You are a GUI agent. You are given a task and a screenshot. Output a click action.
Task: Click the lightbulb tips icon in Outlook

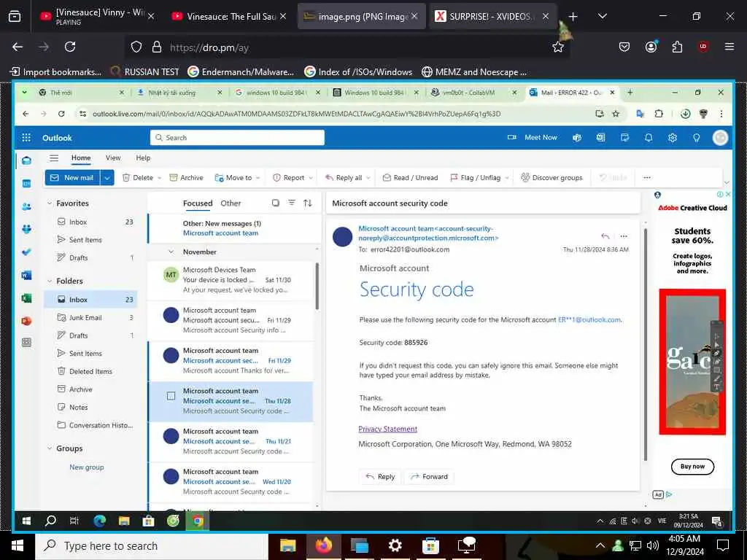(696, 138)
